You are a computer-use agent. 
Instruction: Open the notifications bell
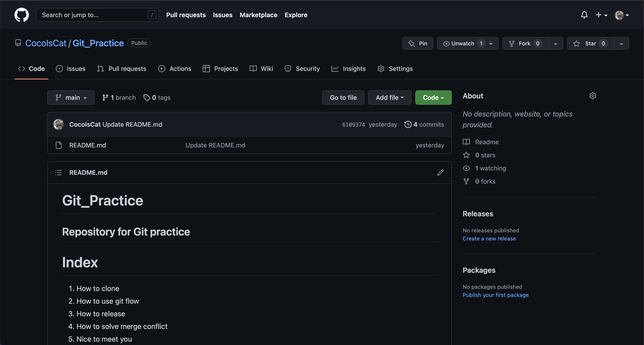[x=584, y=15]
